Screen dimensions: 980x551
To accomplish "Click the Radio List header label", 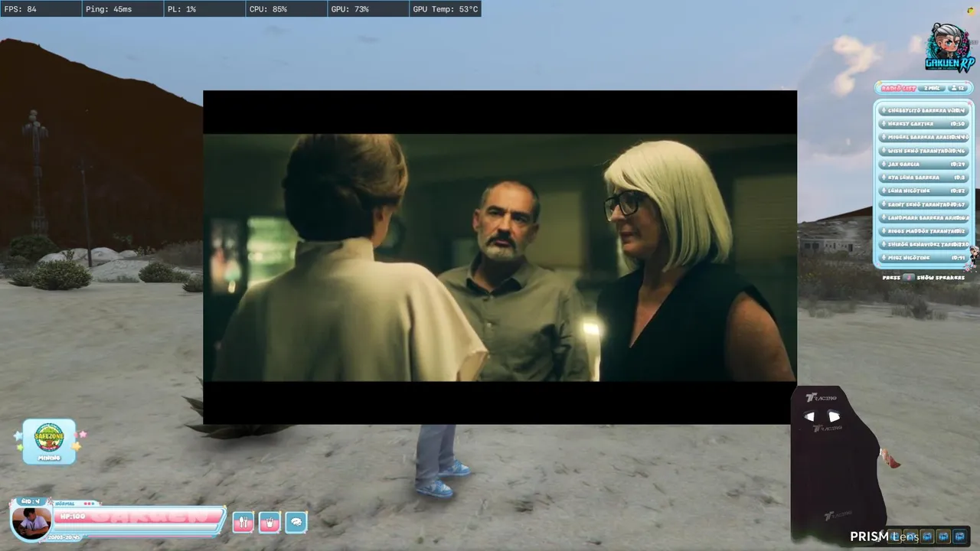I will click(898, 89).
